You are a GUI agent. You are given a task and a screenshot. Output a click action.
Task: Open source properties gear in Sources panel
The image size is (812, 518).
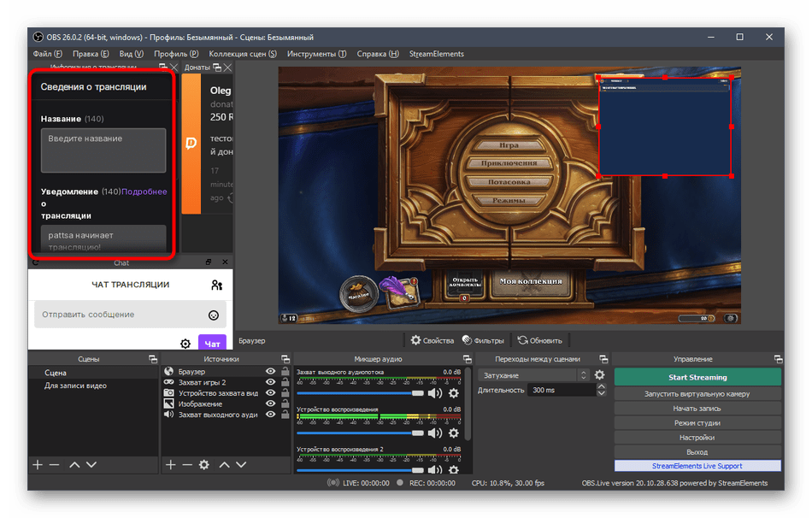point(203,464)
